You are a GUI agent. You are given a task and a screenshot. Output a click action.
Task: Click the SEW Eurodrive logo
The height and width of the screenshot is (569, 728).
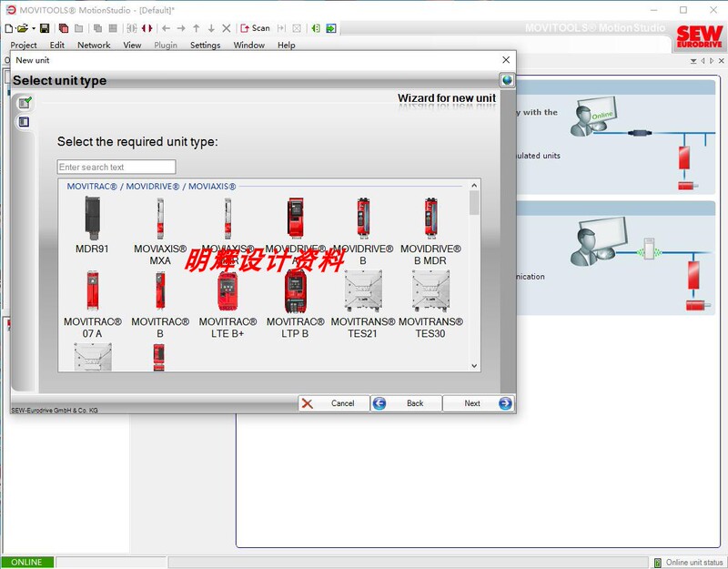tap(699, 36)
